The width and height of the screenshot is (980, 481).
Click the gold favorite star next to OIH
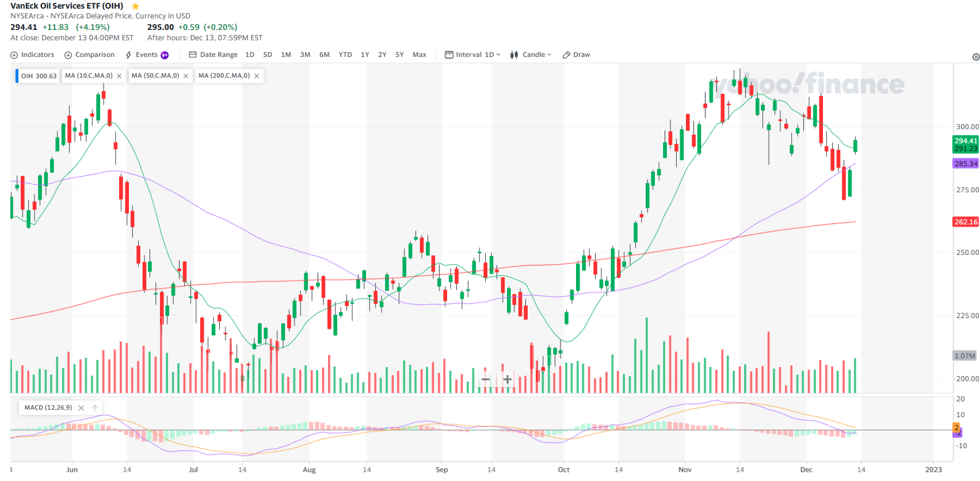(x=136, y=6)
